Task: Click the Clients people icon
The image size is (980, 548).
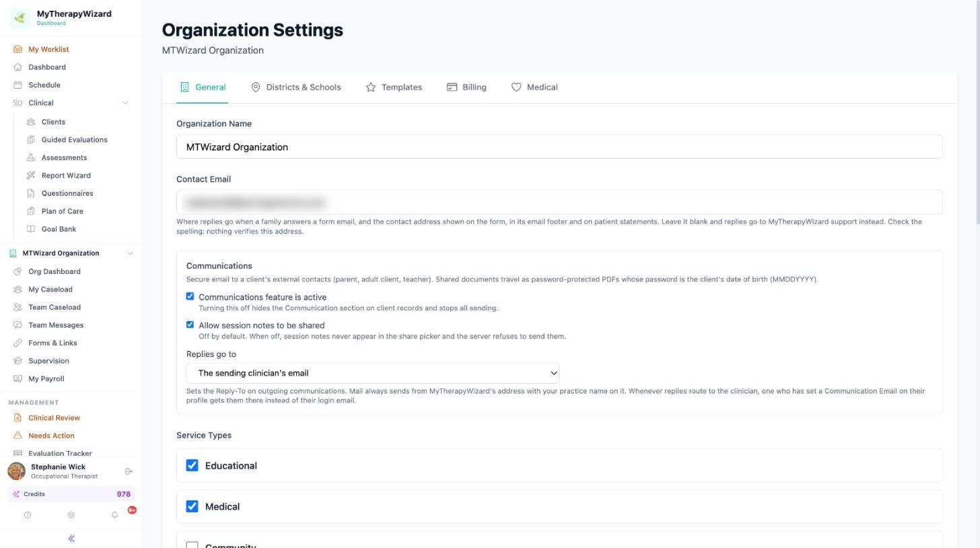Action: pyautogui.click(x=31, y=122)
